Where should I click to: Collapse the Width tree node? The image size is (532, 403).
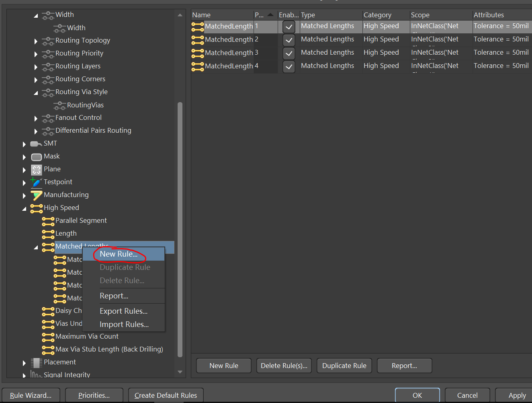point(36,16)
